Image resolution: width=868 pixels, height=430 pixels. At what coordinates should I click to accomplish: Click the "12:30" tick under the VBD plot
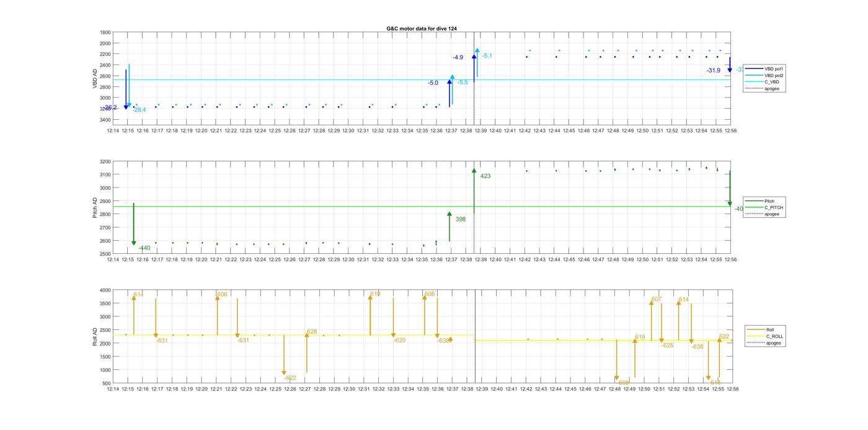pos(348,131)
